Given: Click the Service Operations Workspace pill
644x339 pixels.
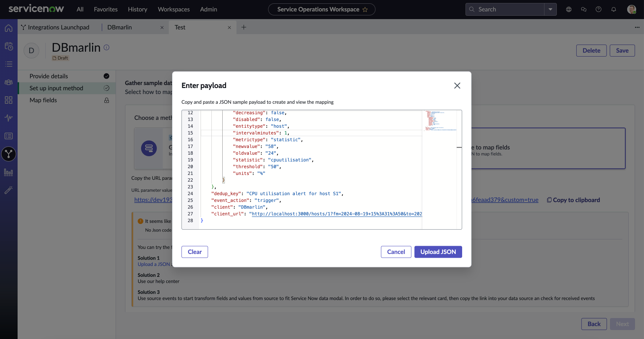Looking at the screenshot, I should (x=322, y=9).
